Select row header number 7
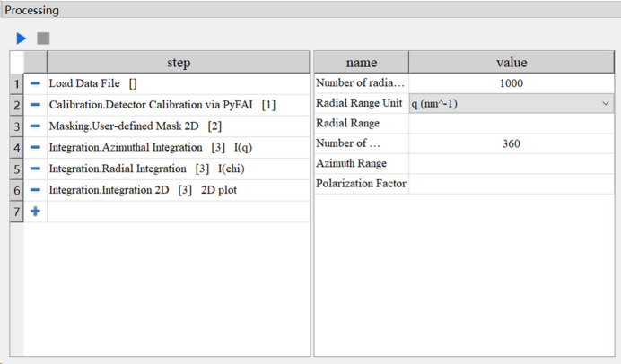Viewport: 621px width, 364px height. click(x=17, y=212)
